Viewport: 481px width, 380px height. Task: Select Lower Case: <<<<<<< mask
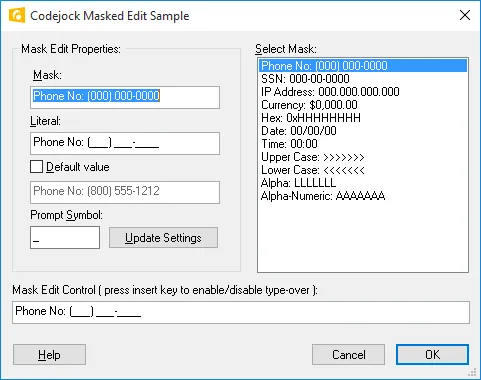click(363, 170)
